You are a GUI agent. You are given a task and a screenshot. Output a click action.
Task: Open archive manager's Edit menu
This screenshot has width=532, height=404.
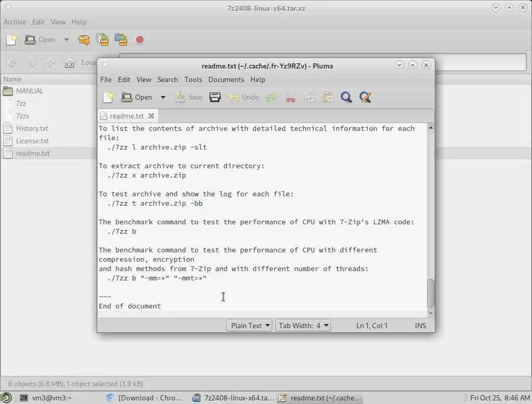point(38,22)
